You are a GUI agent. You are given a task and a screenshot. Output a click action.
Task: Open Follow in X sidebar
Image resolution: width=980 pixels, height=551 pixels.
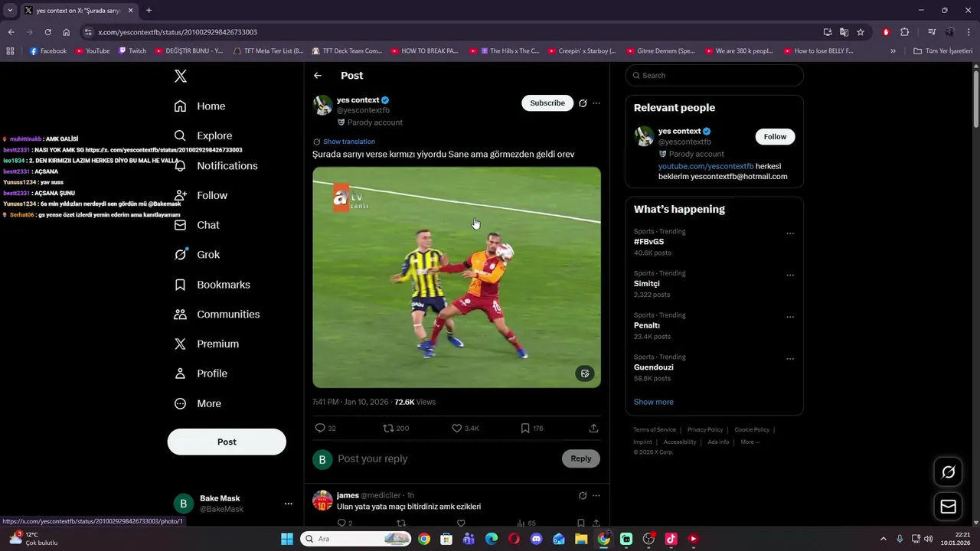pyautogui.click(x=201, y=196)
